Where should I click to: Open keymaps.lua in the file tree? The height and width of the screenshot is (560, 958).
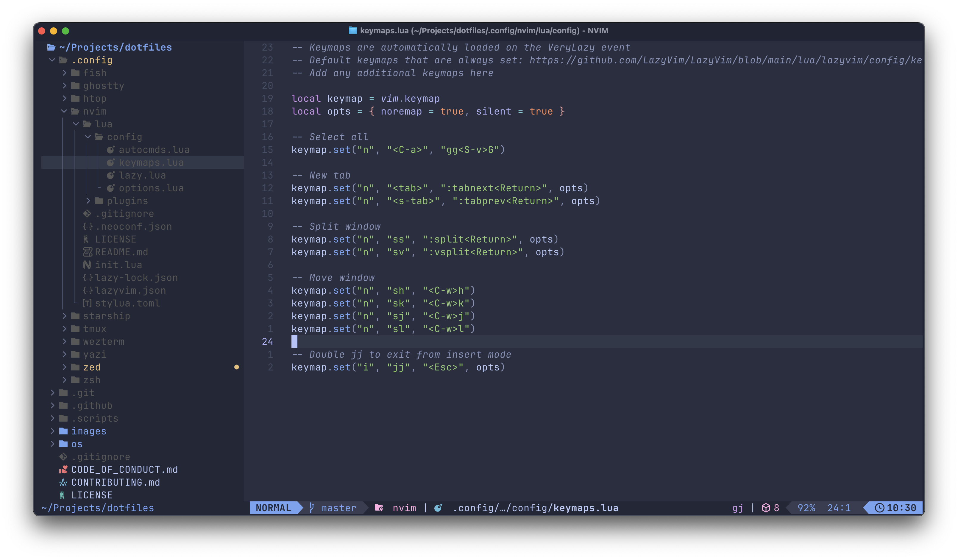(x=142, y=162)
